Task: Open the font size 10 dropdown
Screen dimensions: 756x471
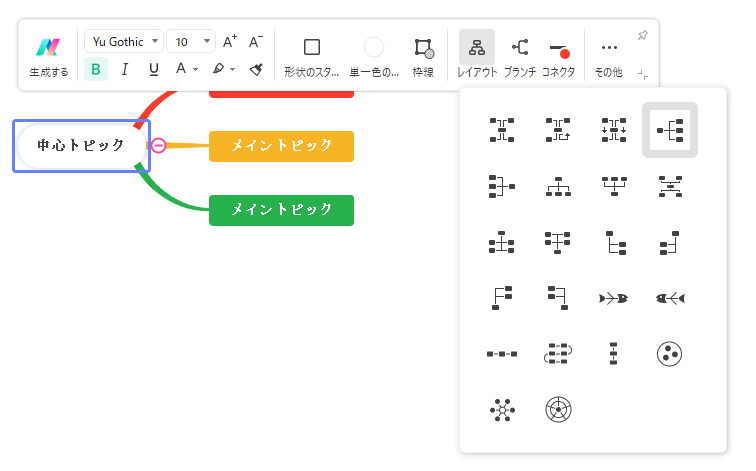Action: [x=191, y=41]
